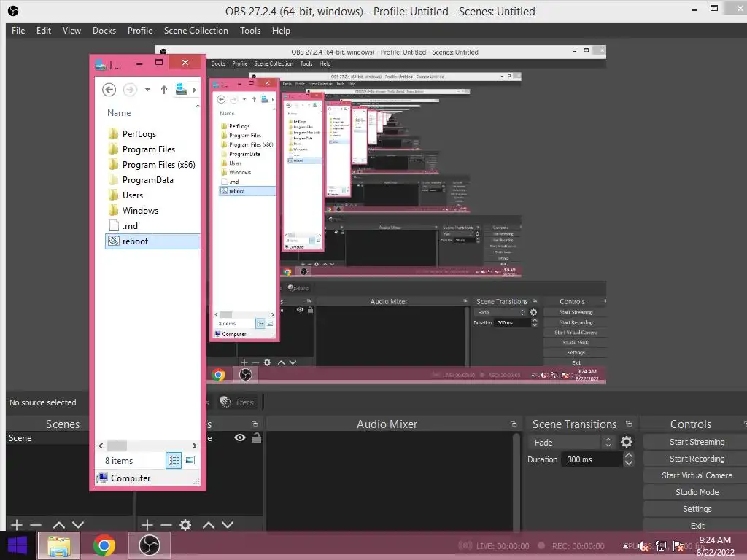The width and height of the screenshot is (747, 560).
Task: Open File Explorer from the taskbar
Action: [58, 545]
